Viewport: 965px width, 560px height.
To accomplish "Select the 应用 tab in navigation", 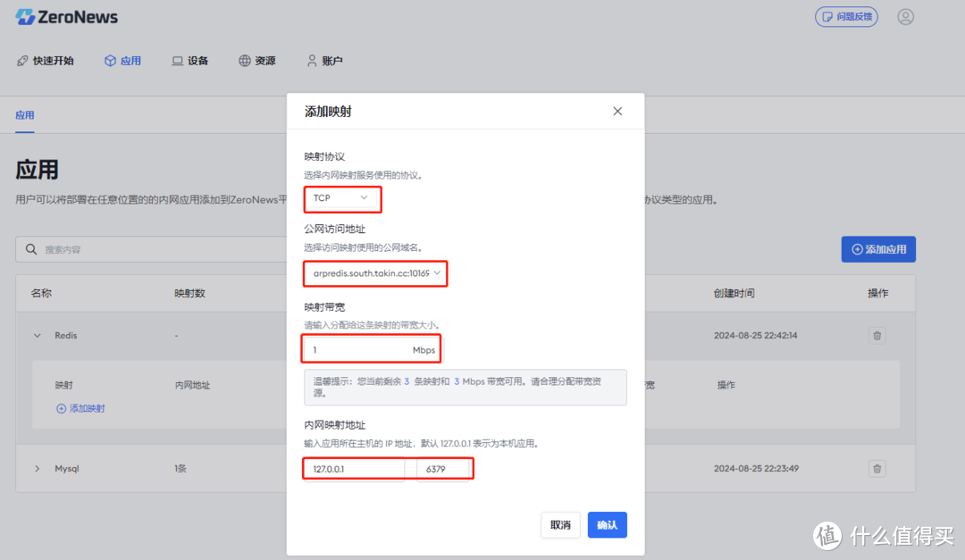I will click(122, 60).
